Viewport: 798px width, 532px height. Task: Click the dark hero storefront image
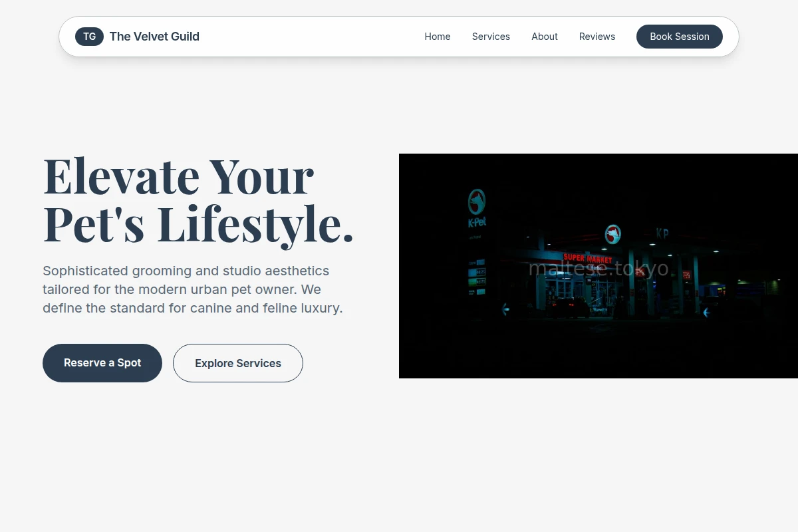click(598, 266)
